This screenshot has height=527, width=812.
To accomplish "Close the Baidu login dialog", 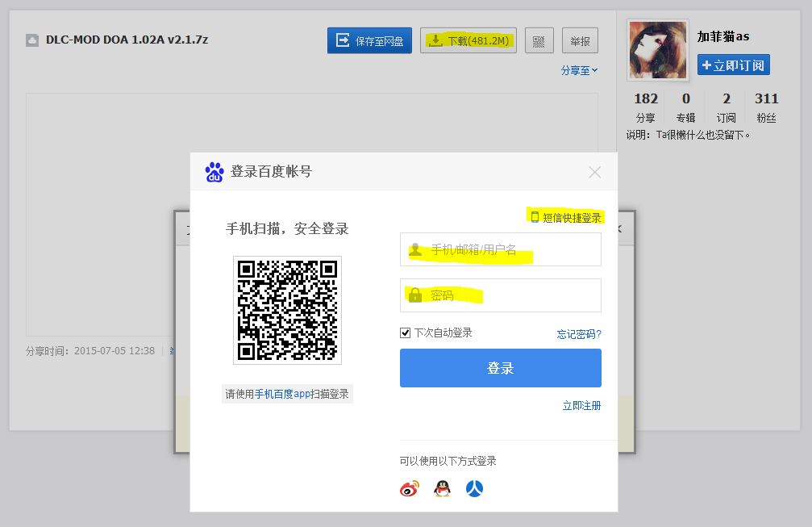I will tap(594, 172).
